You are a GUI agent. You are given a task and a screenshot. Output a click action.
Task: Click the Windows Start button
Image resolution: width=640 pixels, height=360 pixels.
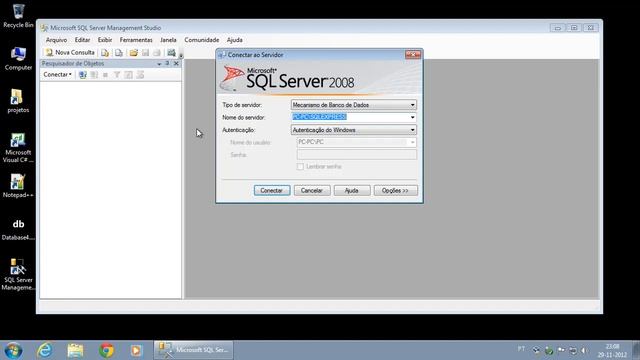(13, 351)
